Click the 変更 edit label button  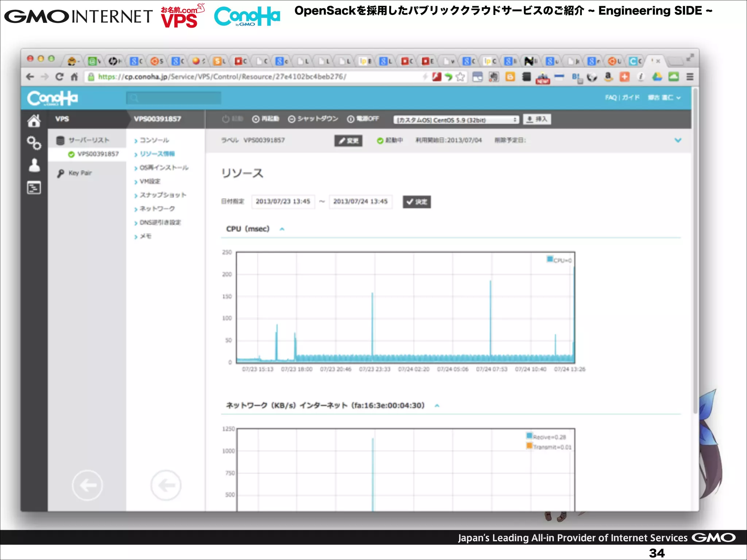click(x=348, y=141)
